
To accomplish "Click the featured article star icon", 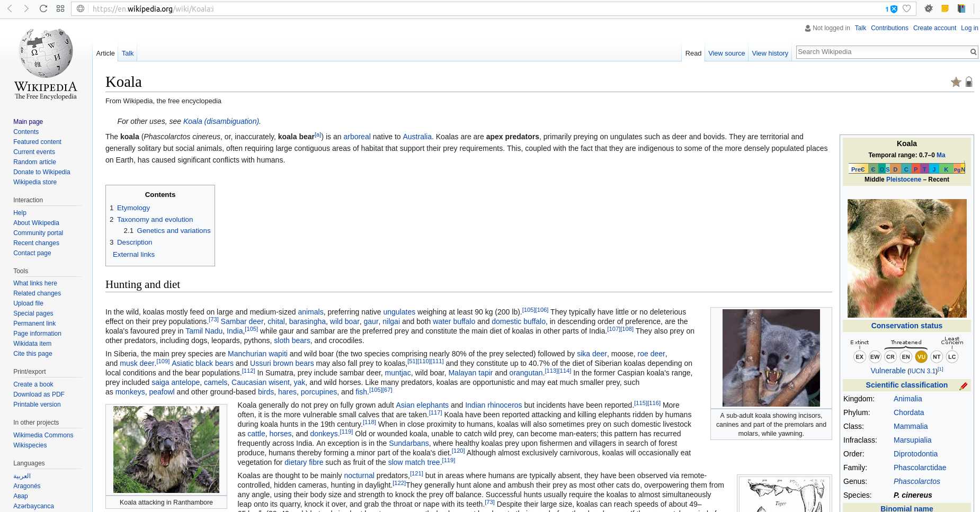I will tap(956, 82).
